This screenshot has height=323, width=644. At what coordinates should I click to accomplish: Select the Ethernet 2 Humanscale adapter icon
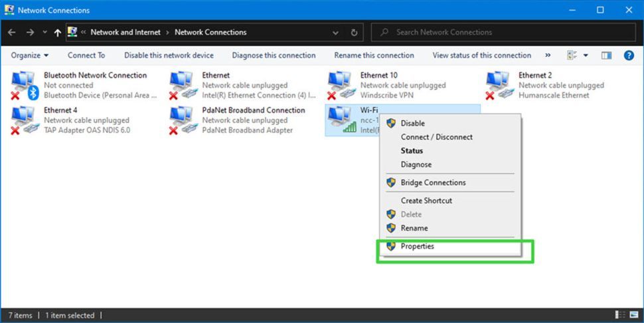499,86
